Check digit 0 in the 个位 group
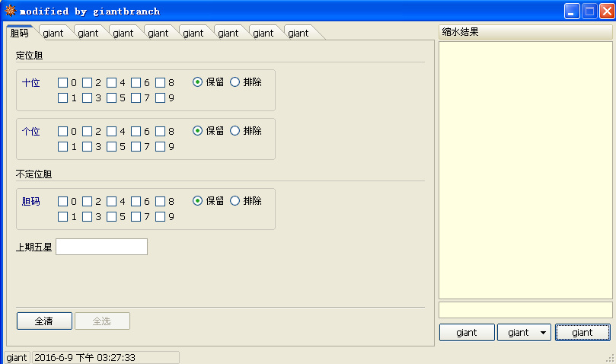Viewport: 616px width, 364px height. (63, 131)
